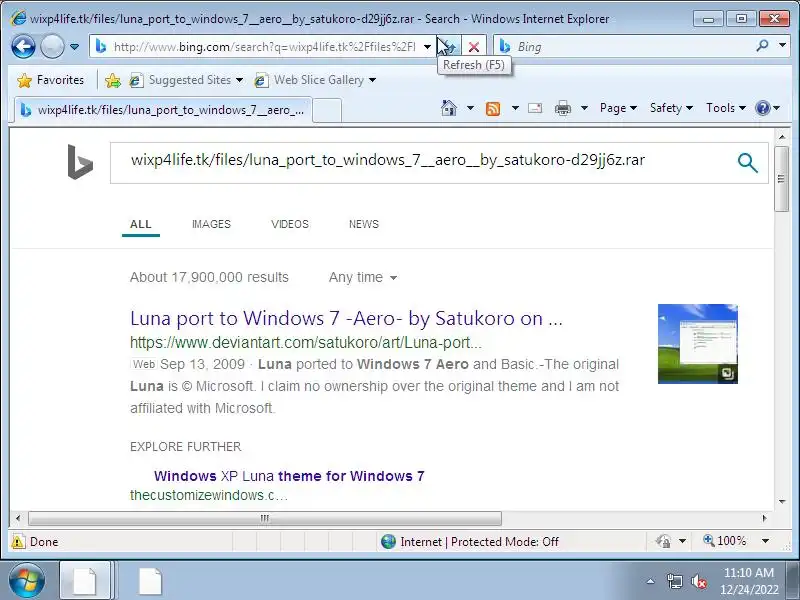Select the ALL results tab

tap(141, 224)
